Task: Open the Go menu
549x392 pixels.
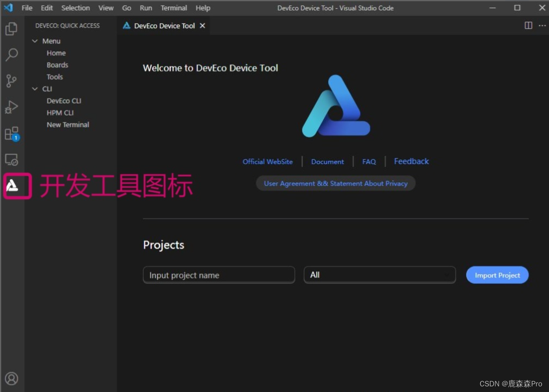Action: tap(126, 8)
